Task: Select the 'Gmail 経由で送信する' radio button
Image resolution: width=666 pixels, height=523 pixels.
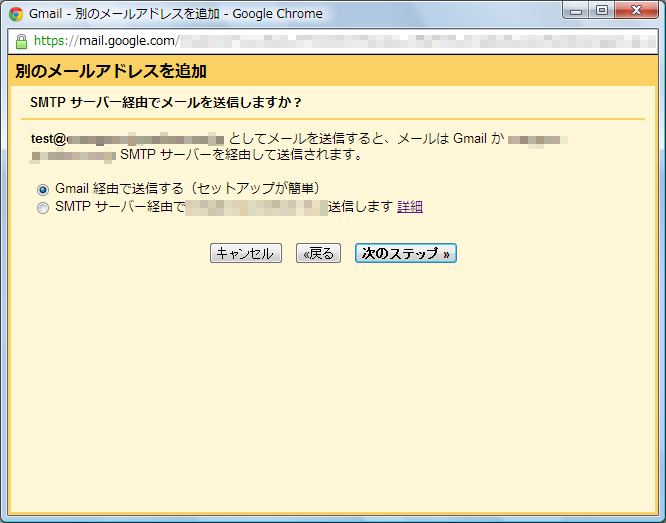Action: [43, 189]
